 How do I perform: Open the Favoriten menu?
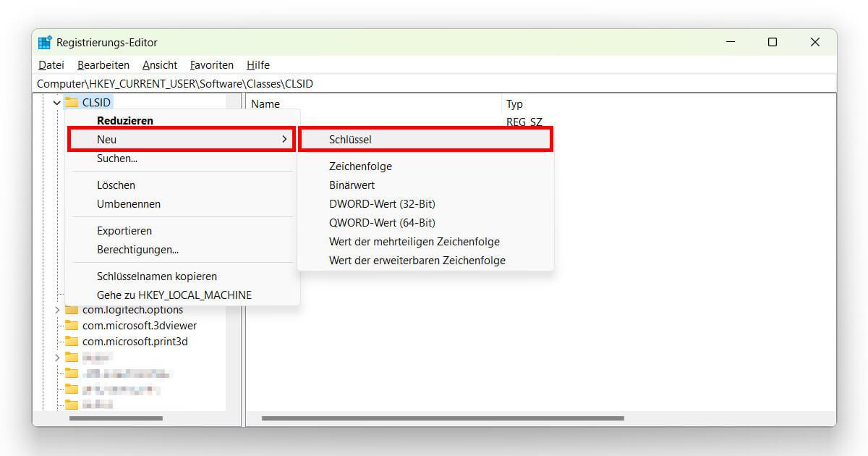tap(211, 64)
